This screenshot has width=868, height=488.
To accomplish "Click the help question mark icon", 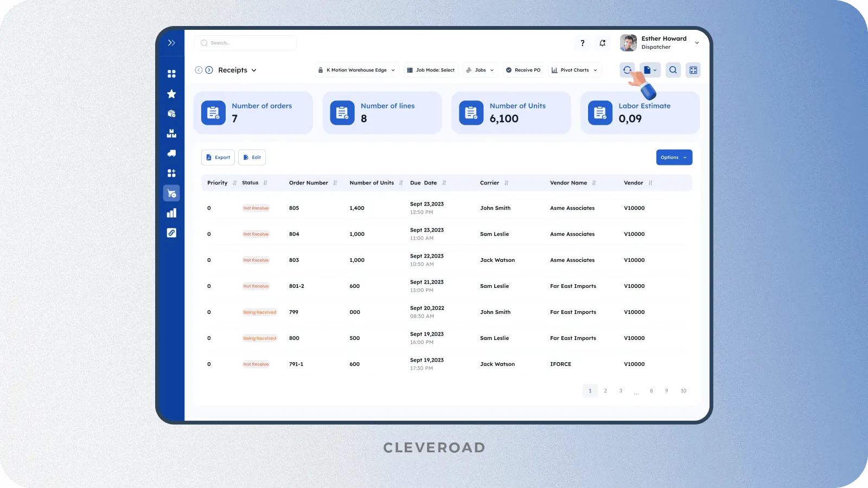I will click(x=582, y=43).
